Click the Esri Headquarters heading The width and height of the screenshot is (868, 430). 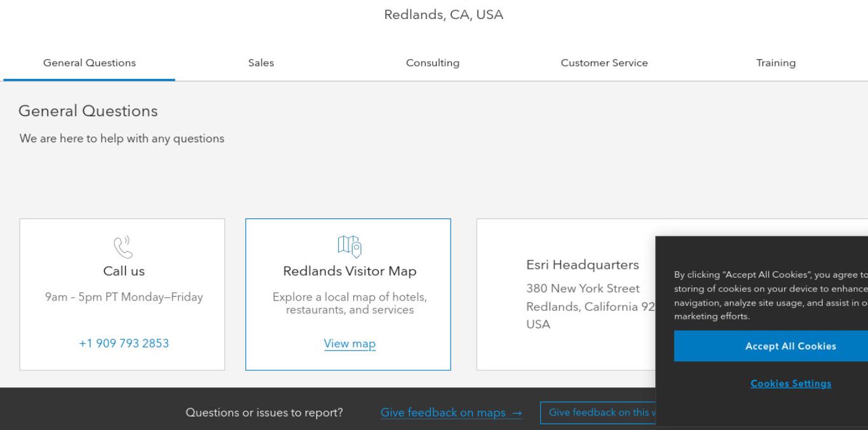coord(583,265)
